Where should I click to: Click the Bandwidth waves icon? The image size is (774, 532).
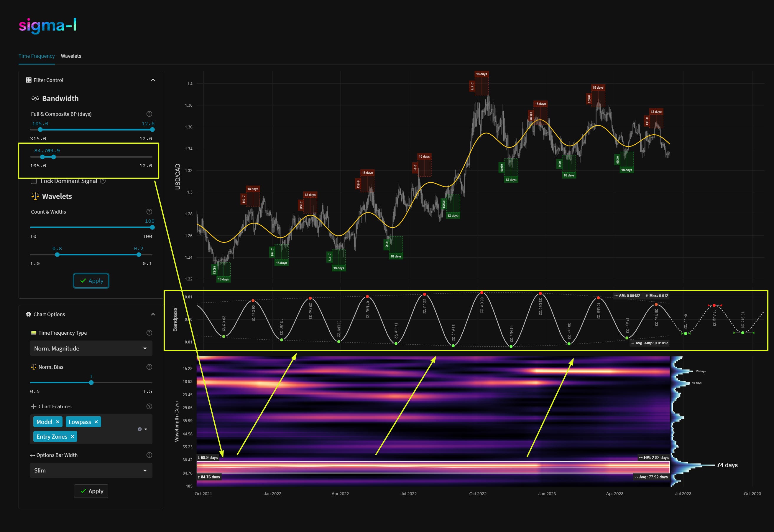(x=35, y=98)
